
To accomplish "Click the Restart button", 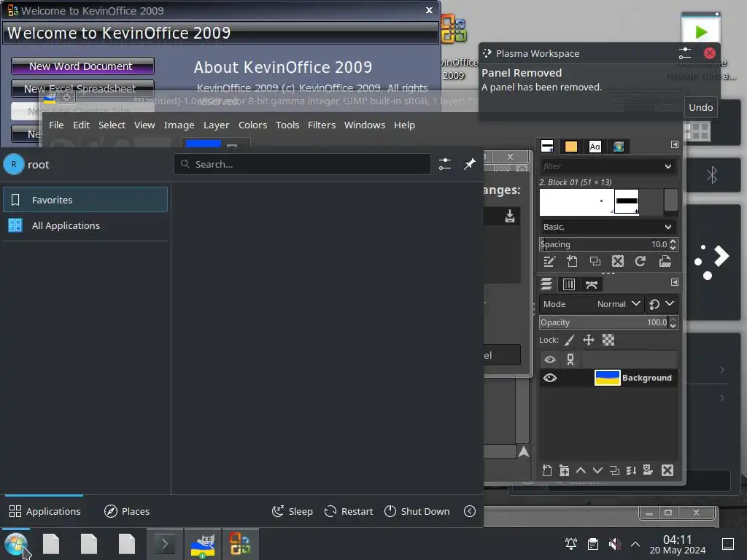I will pyautogui.click(x=348, y=511).
